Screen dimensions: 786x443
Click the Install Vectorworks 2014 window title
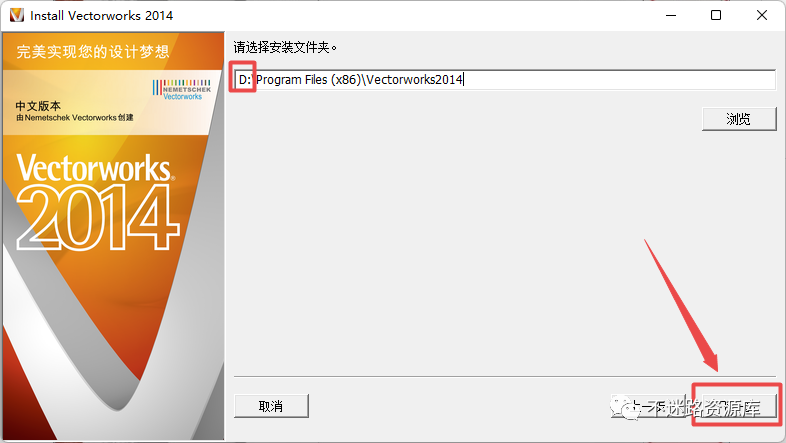[x=101, y=16]
